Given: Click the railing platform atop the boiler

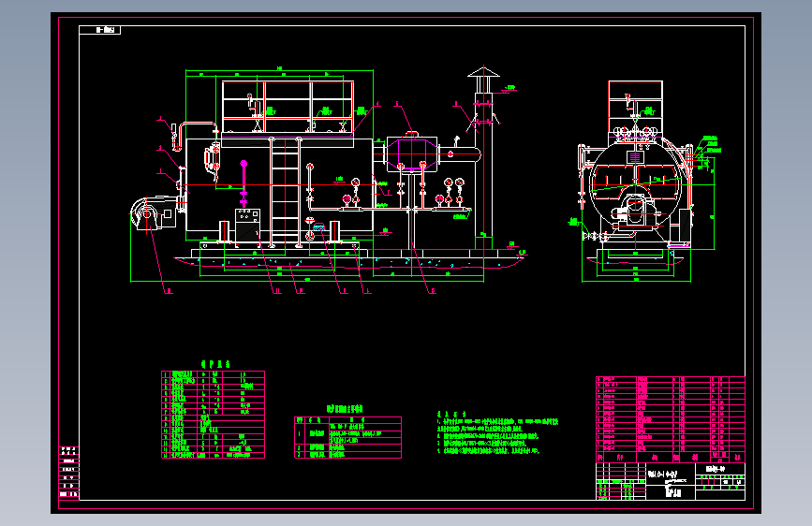Looking at the screenshot, I should 288,108.
